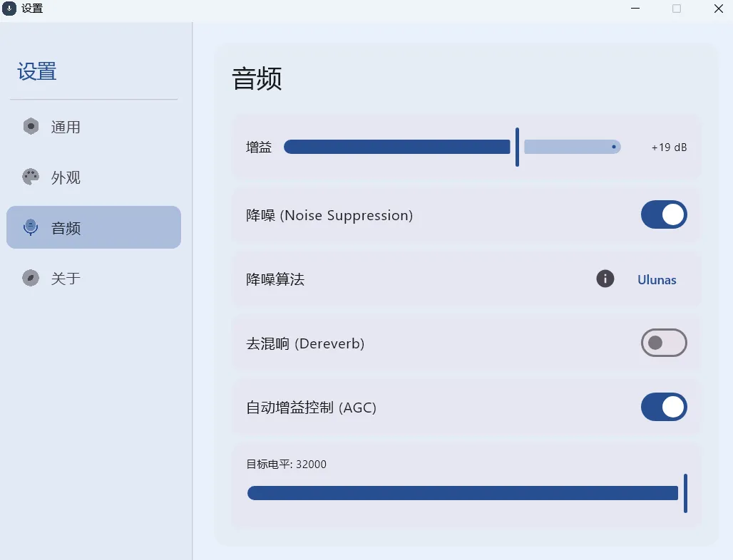Enable the 去混响 Dereverb toggle

coord(664,343)
